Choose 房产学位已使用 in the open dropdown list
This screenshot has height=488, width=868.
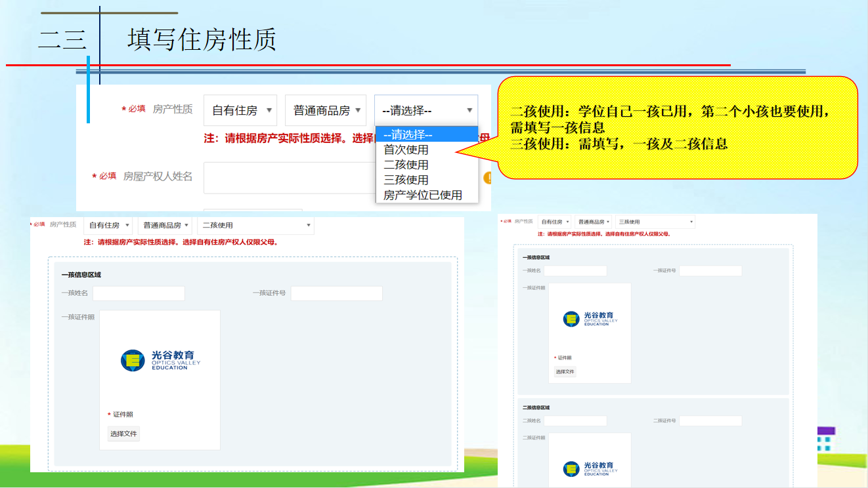pos(423,195)
